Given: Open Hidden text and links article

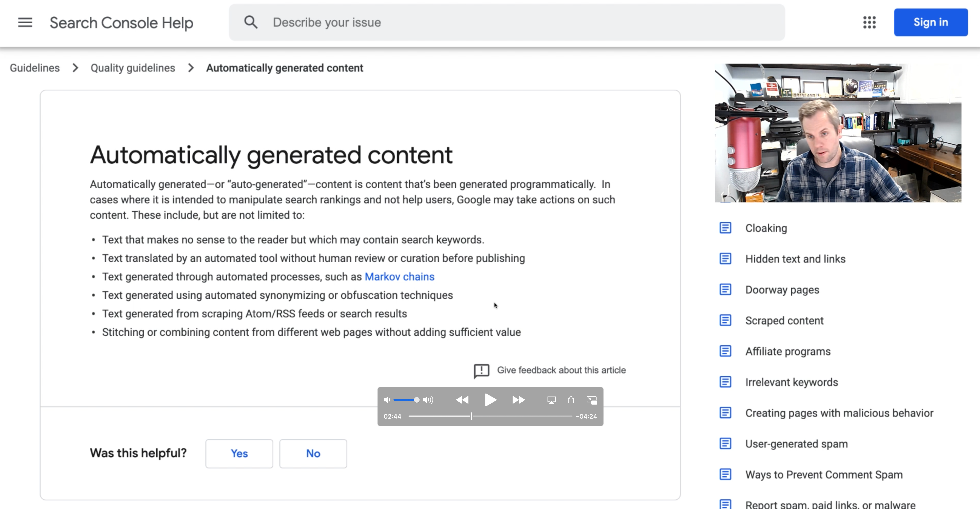Looking at the screenshot, I should point(795,259).
